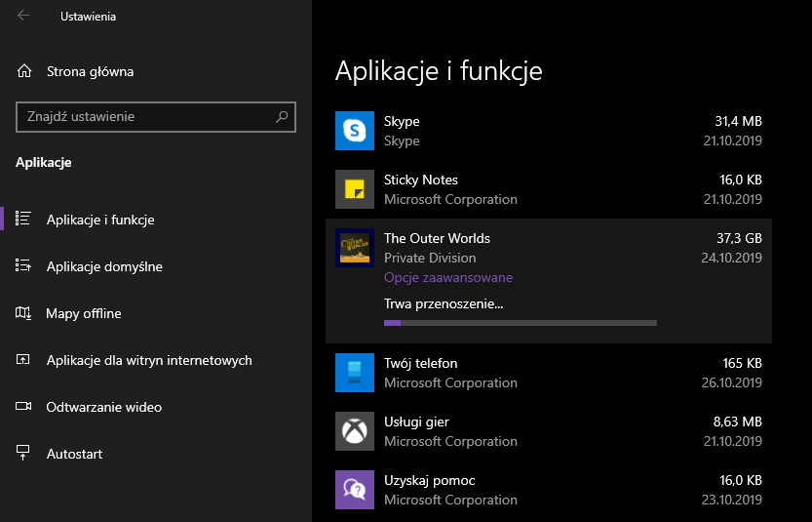812x522 pixels.
Task: Click the Twój telefon app icon
Action: (355, 373)
